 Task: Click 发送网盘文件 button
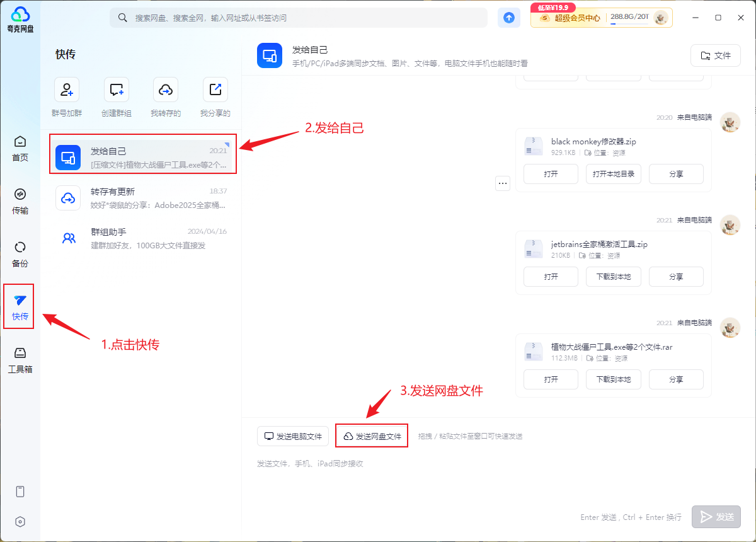pos(372,436)
